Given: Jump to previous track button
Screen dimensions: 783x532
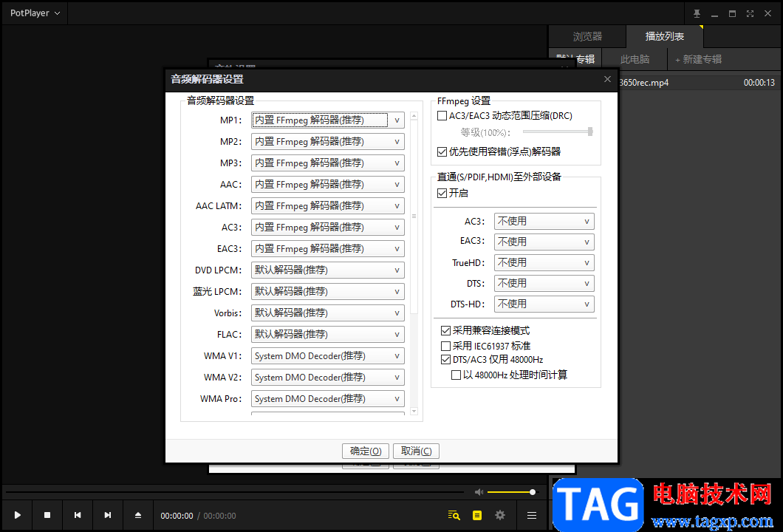Looking at the screenshot, I should pos(78,515).
